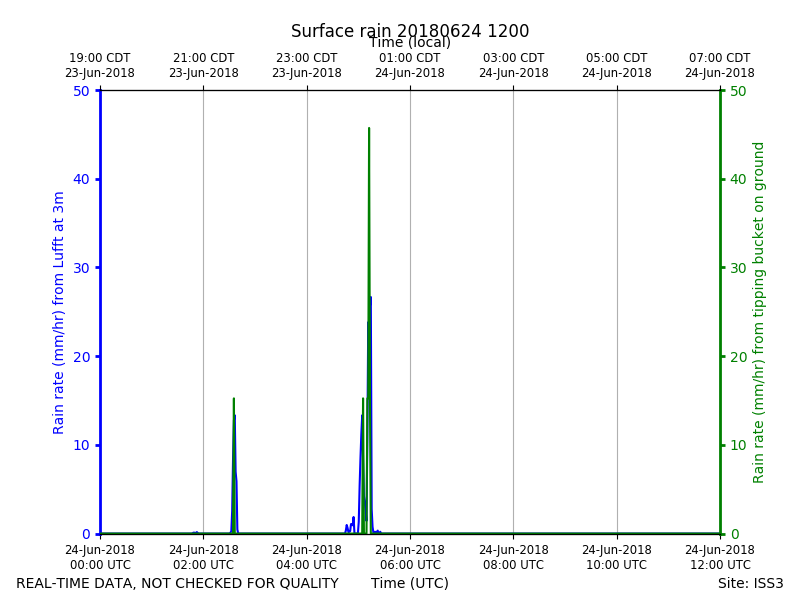Click the REAL-TIME DATA quality notice text
Screen dimensions: 800x600
(178, 583)
